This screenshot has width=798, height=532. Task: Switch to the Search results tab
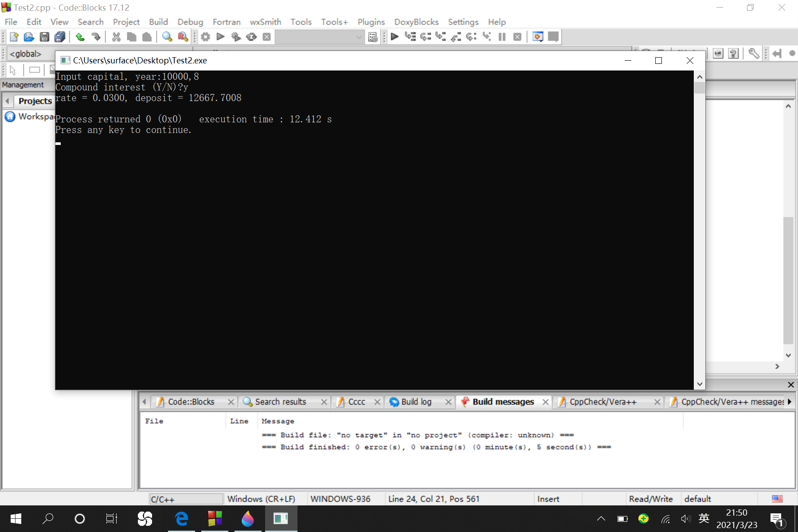coord(280,402)
